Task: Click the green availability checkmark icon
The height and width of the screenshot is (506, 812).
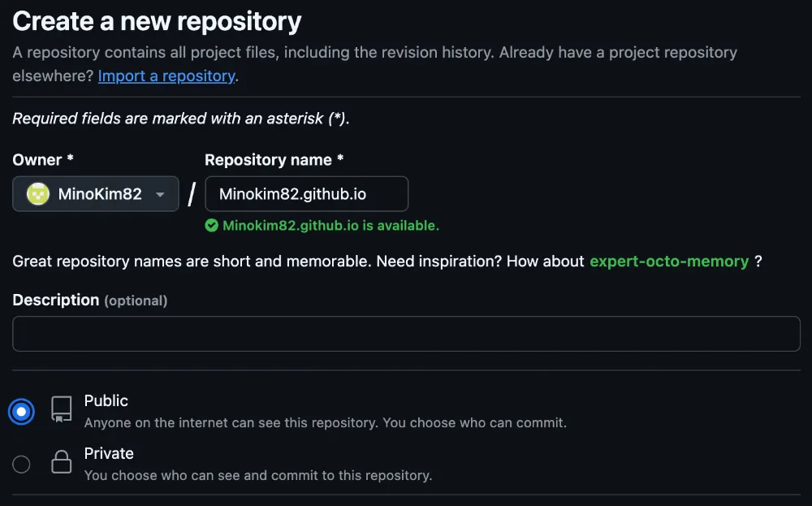Action: [x=211, y=225]
